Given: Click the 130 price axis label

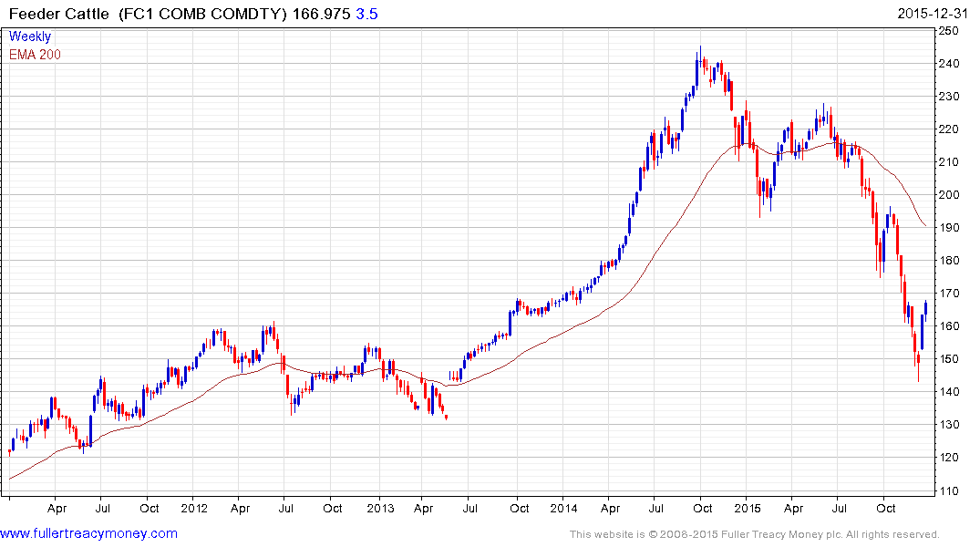Looking at the screenshot, I should (949, 425).
